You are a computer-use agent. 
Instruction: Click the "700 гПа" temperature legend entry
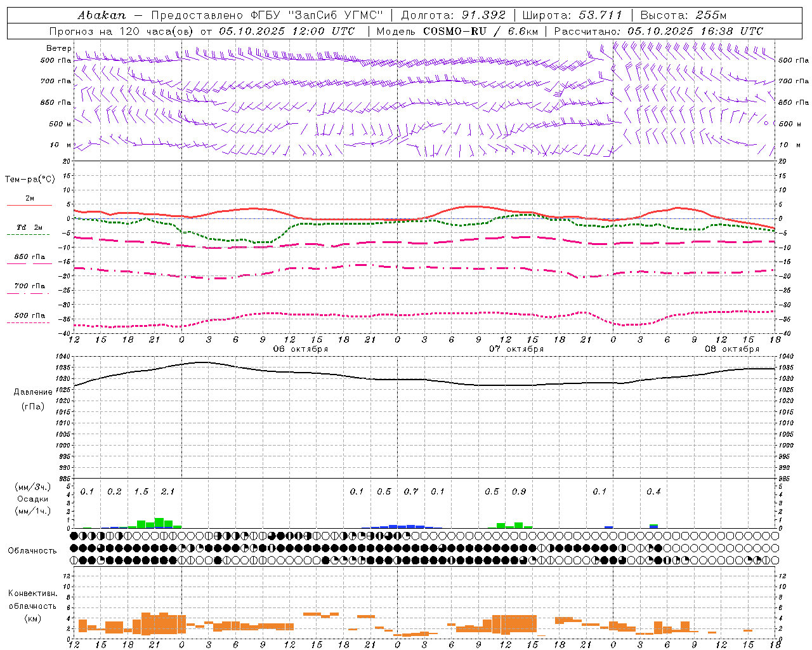click(x=30, y=286)
